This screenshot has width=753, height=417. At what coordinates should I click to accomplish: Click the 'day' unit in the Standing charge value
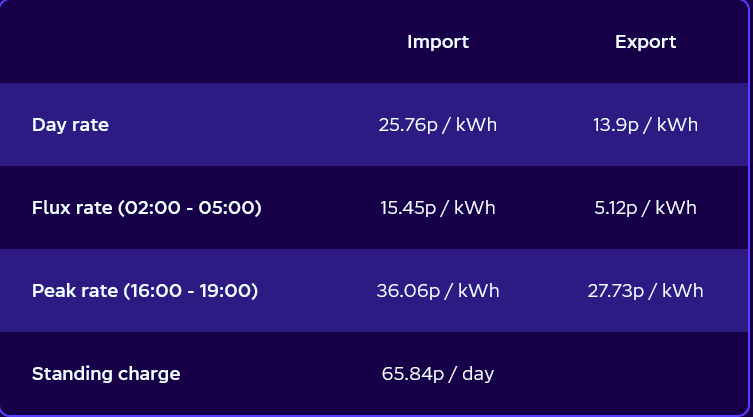tap(478, 374)
